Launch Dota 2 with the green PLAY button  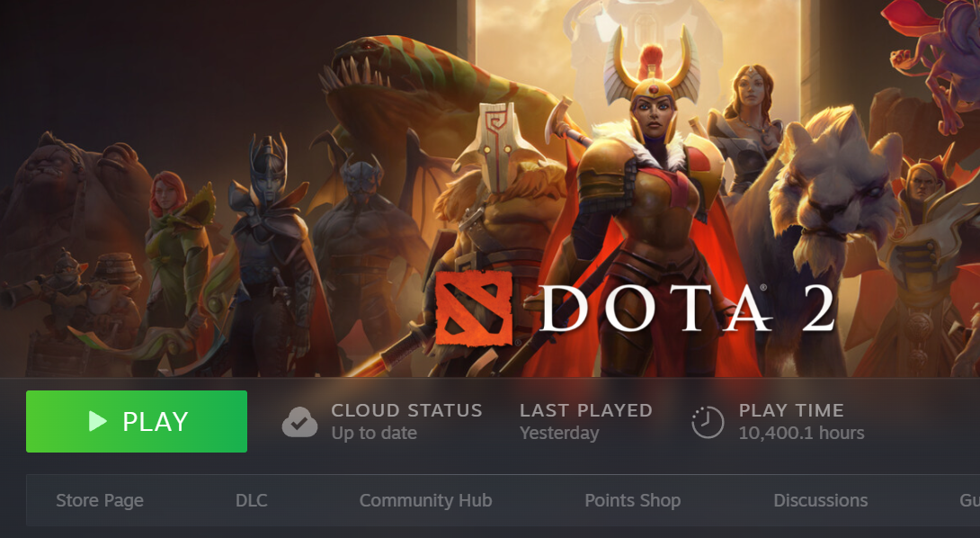pyautogui.click(x=137, y=421)
